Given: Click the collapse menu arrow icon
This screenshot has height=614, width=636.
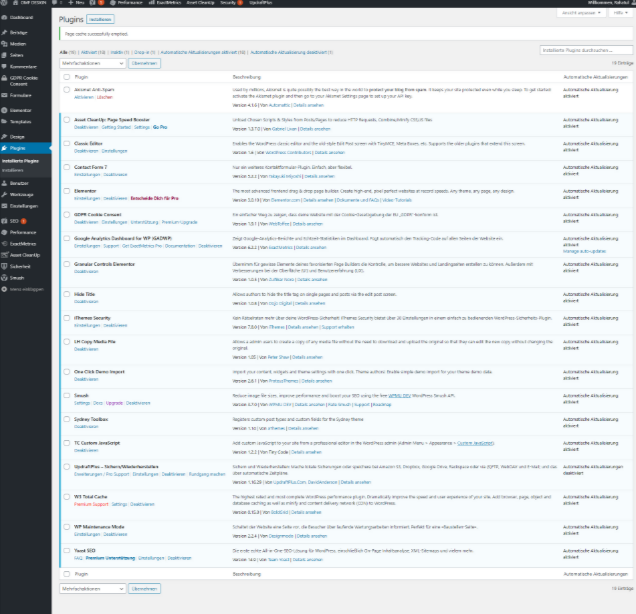Looking at the screenshot, I should [x=4, y=289].
